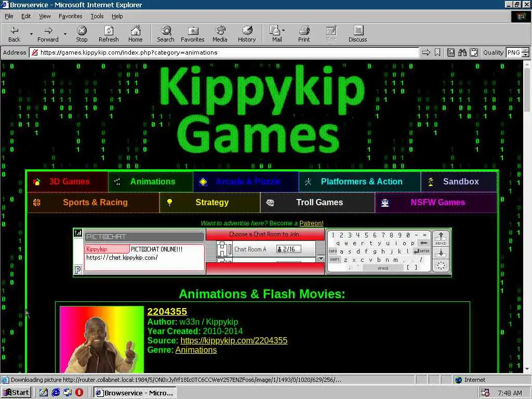Click the Patreon link
The width and height of the screenshot is (532, 399).
coord(311,223)
